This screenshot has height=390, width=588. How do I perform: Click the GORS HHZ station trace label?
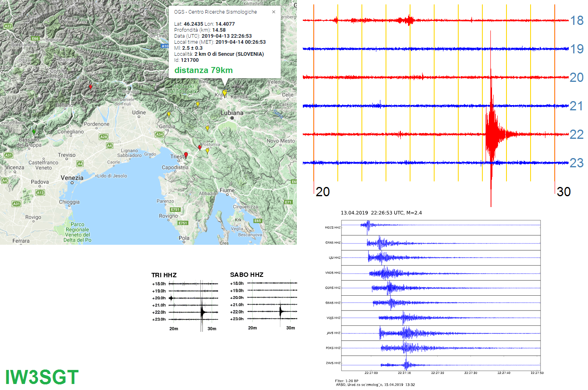(x=333, y=288)
